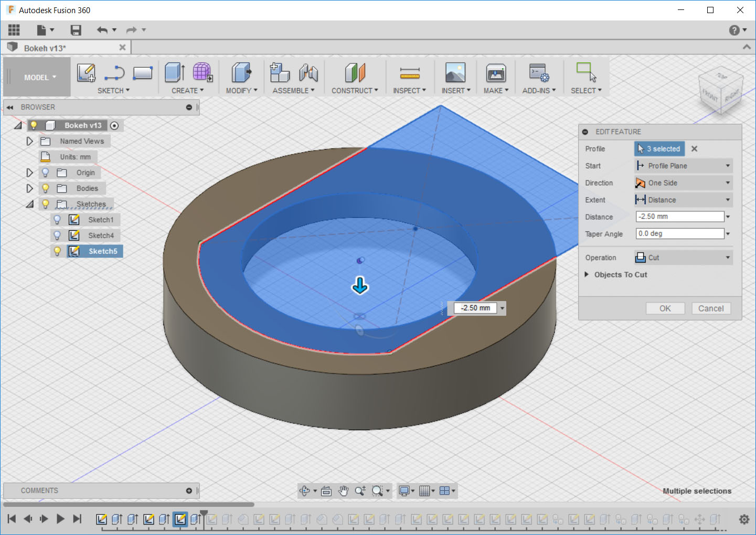This screenshot has height=535, width=756.
Task: Expand the Bodies folder
Action: point(29,188)
